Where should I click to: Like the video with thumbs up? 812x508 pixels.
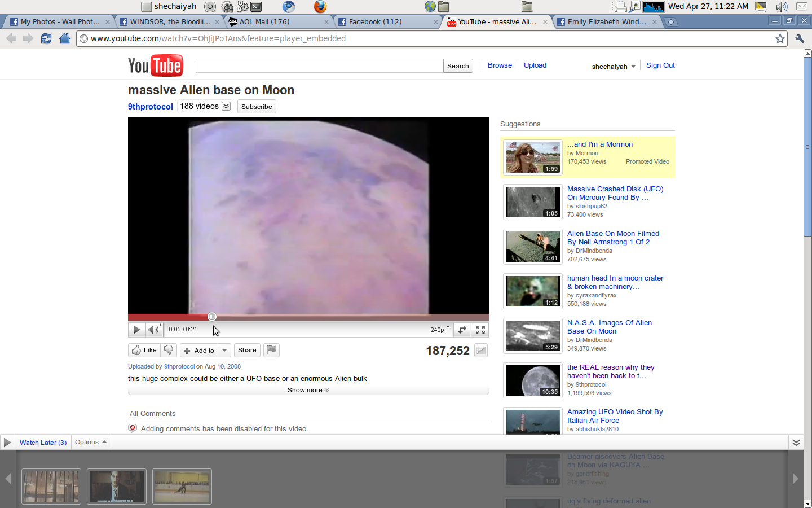coord(144,351)
